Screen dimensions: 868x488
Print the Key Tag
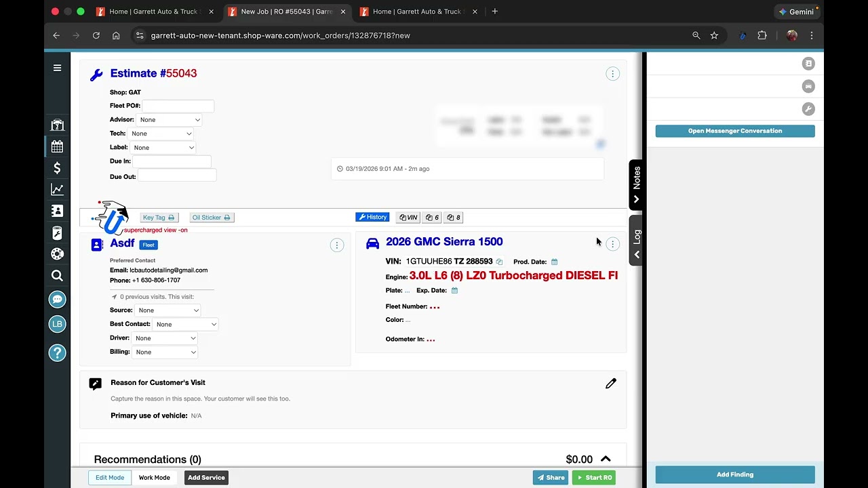(159, 218)
